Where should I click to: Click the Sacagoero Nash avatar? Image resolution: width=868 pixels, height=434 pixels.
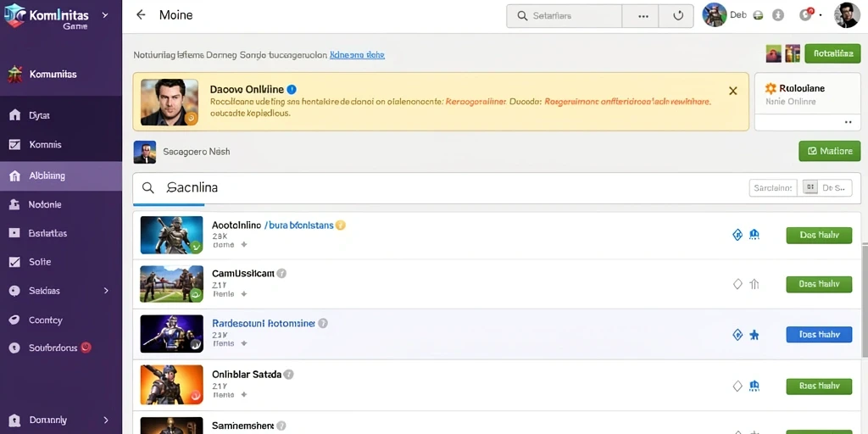pos(144,152)
